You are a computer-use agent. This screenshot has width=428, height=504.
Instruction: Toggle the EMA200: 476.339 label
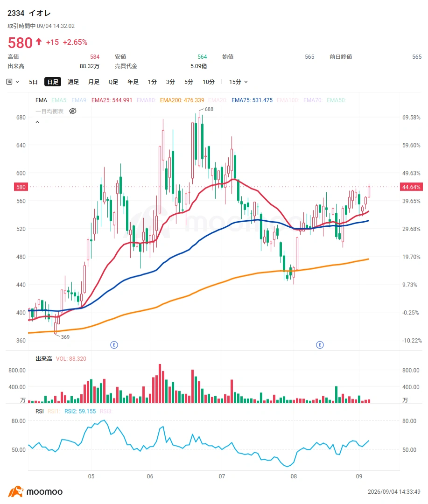click(x=182, y=100)
